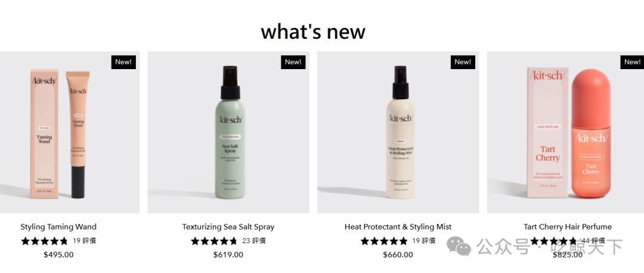Click star rating for Styling Taming Wand
Screen dimensions: 644x273
point(44,241)
